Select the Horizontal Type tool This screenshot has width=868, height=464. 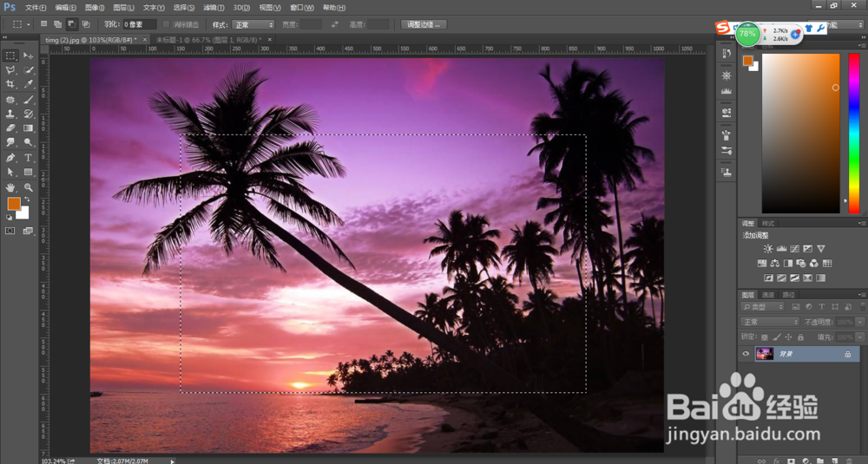(x=29, y=158)
